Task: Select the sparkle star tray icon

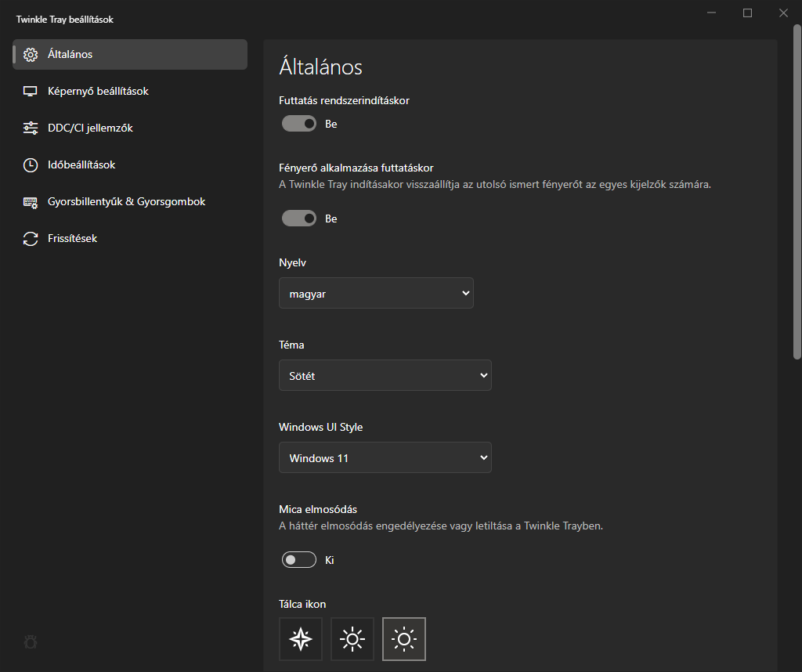Action: tap(301, 639)
